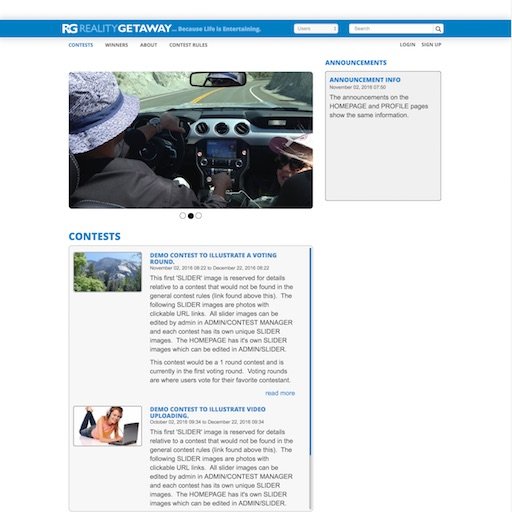Click the RG Reality Getaway logo

click(x=117, y=29)
